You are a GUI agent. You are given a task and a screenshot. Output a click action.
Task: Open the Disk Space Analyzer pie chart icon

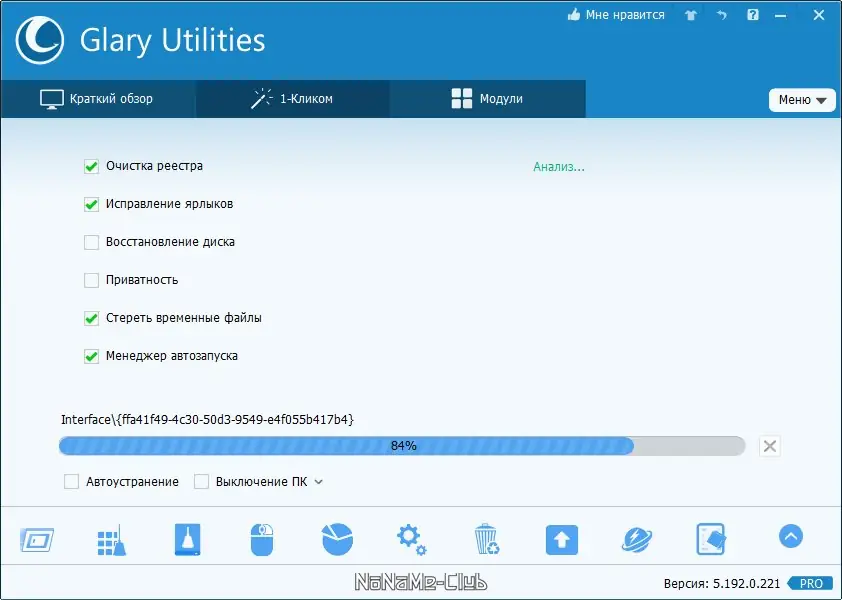coord(337,539)
